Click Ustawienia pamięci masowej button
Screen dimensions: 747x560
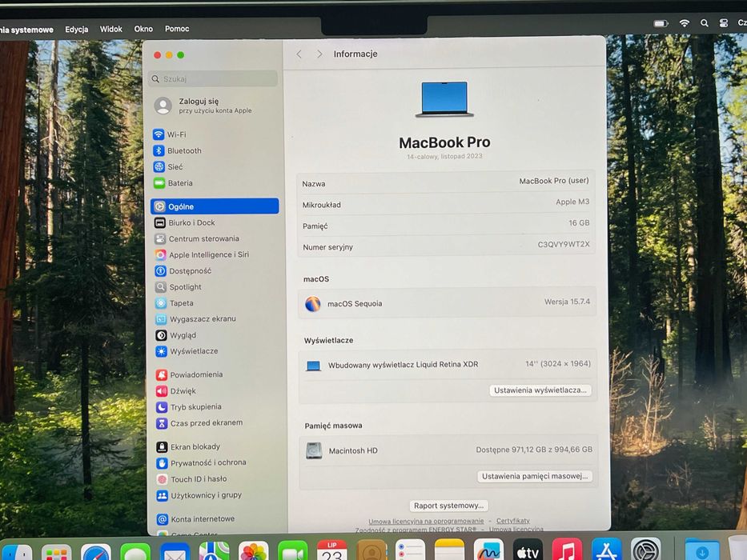click(x=535, y=476)
